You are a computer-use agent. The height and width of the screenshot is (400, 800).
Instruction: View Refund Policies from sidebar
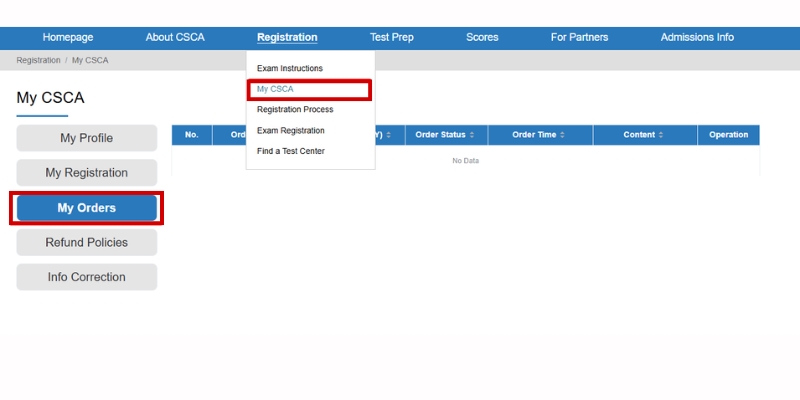[x=87, y=242]
